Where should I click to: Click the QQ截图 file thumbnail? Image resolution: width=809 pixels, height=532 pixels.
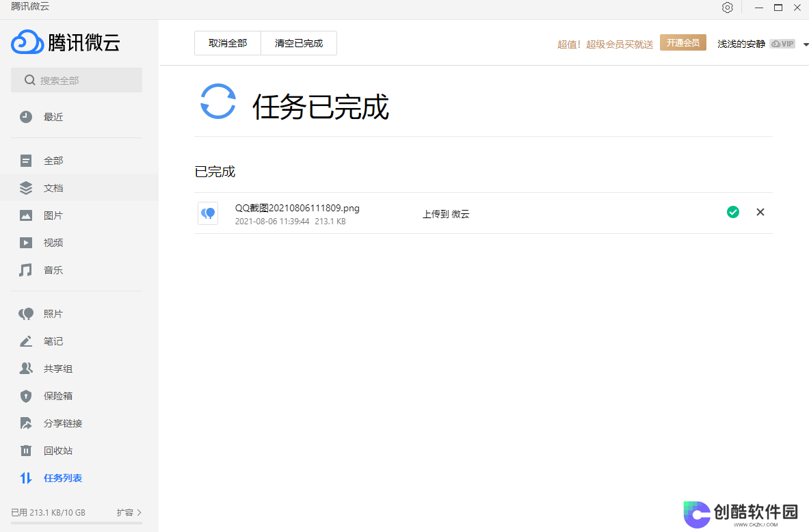point(208,213)
